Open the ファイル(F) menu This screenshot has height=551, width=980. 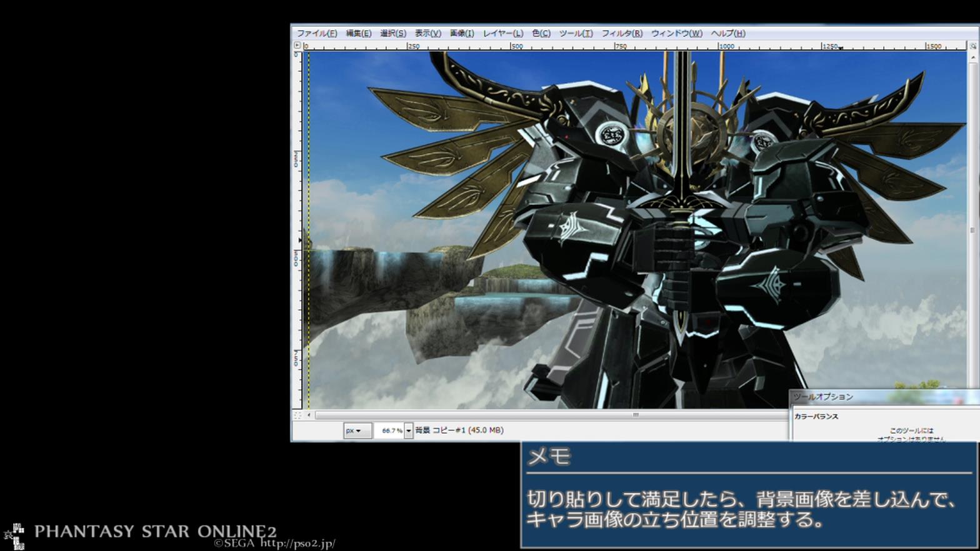pyautogui.click(x=317, y=33)
